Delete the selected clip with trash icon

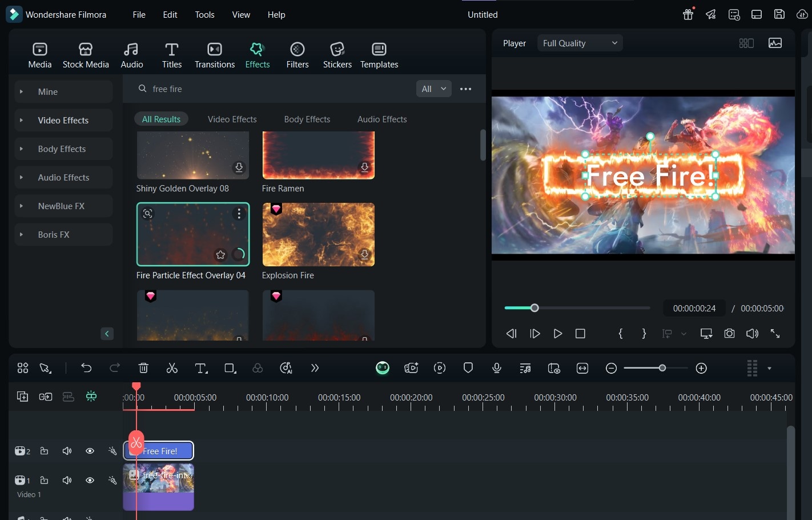(x=143, y=368)
